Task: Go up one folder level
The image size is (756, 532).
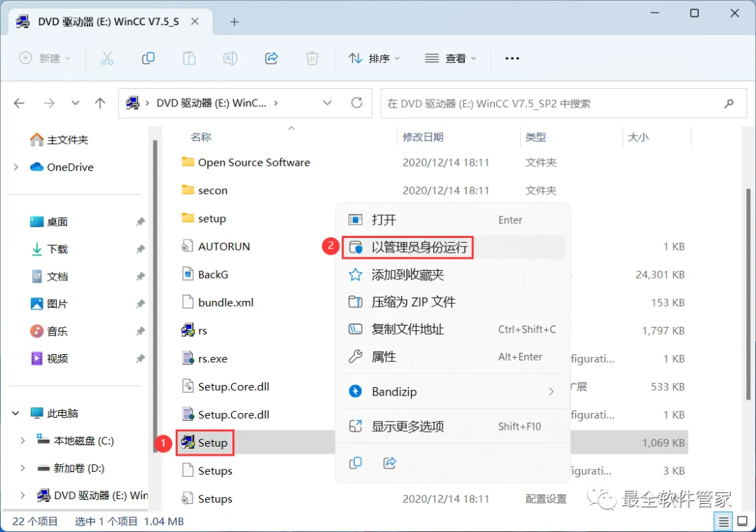Action: click(x=100, y=103)
